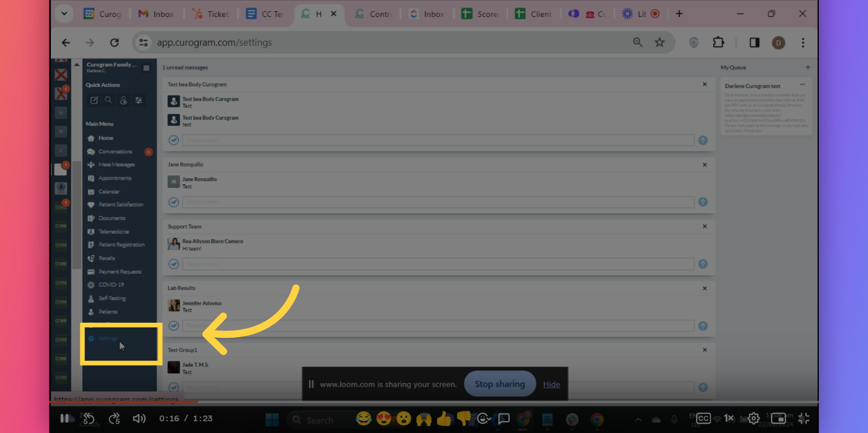The width and height of the screenshot is (868, 433).
Task: Open the Curogram sidebar hamburger menu
Action: coord(147,68)
